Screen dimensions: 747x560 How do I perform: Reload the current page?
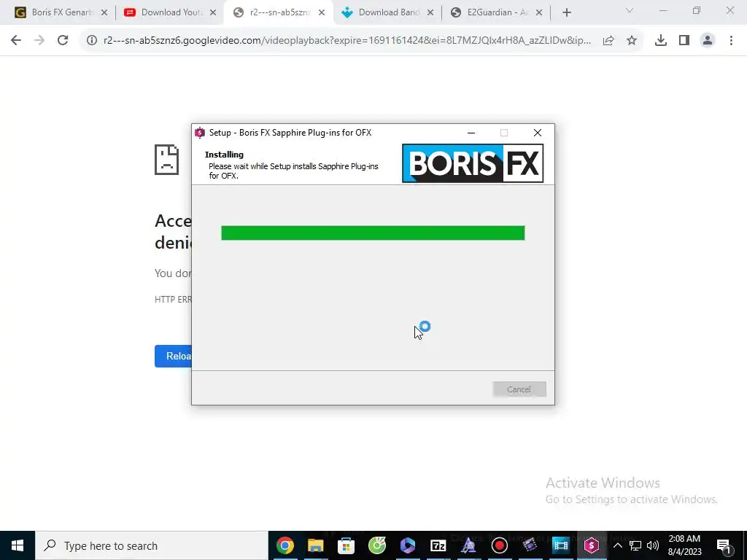click(x=63, y=41)
